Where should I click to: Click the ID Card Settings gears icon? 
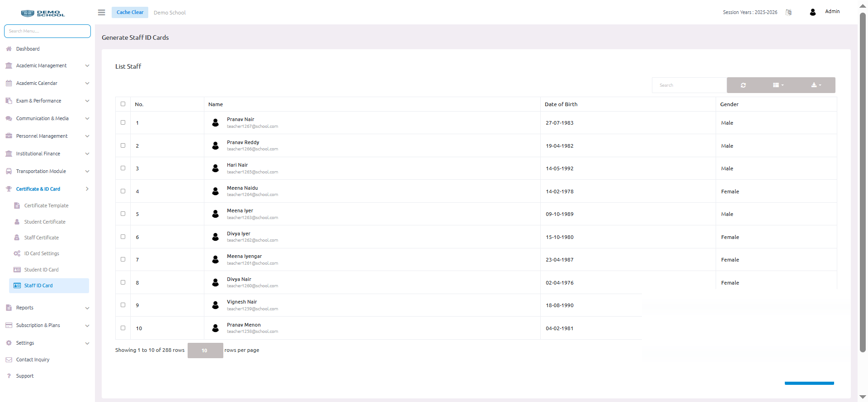pyautogui.click(x=17, y=253)
